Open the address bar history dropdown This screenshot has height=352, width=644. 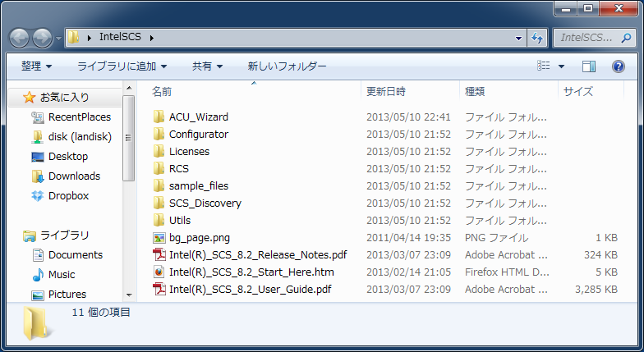click(x=518, y=38)
